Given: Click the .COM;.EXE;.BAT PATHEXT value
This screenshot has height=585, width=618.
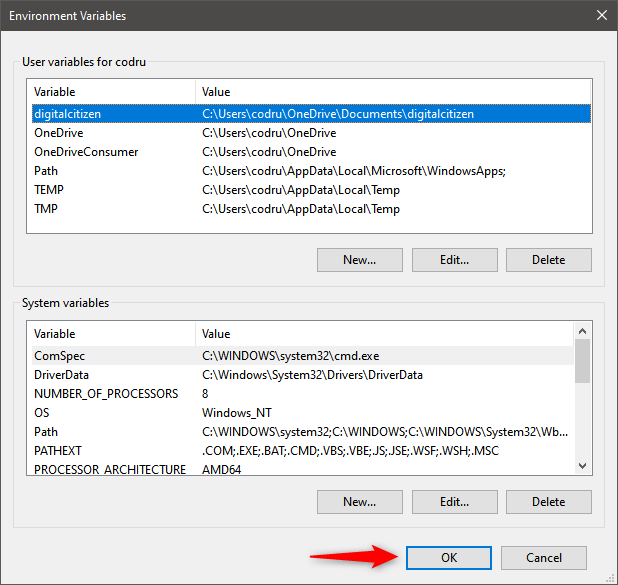Looking at the screenshot, I should [350, 451].
